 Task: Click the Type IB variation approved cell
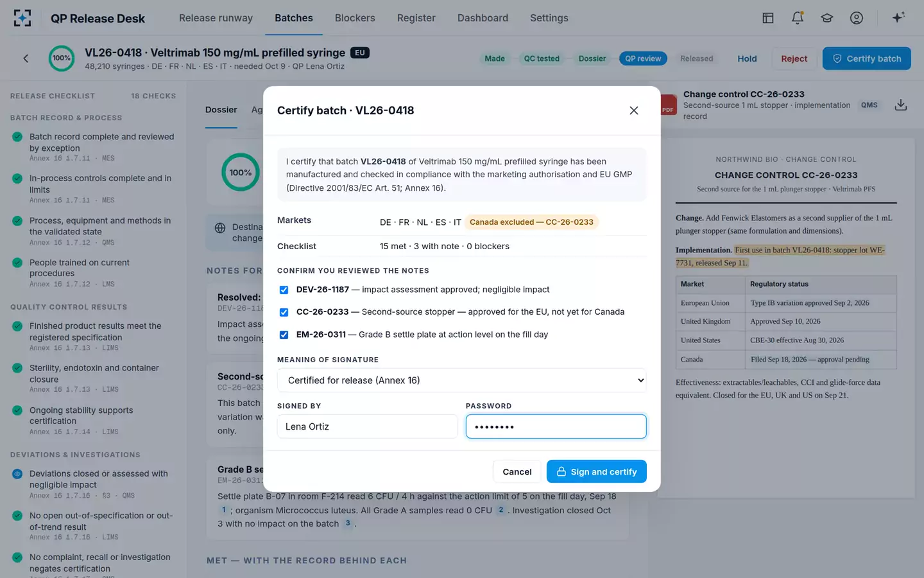click(x=821, y=303)
